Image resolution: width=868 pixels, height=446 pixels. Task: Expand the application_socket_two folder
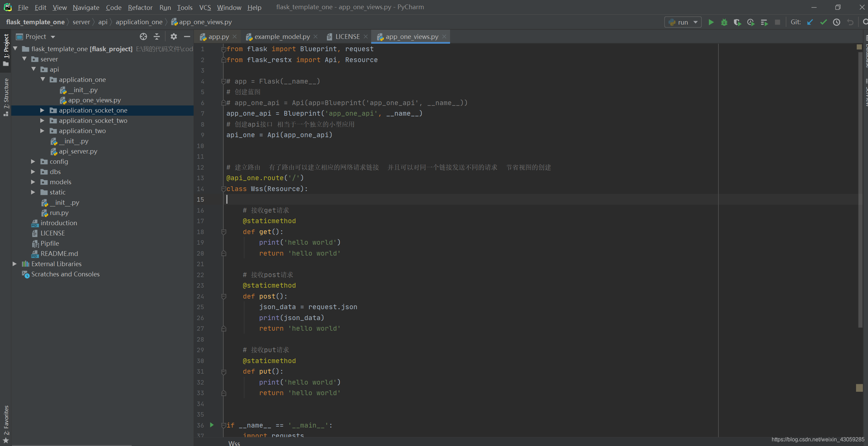(42, 120)
